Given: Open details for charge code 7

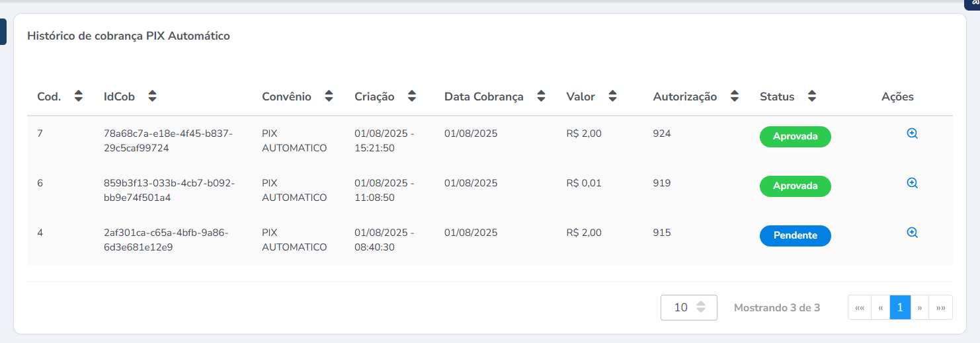Looking at the screenshot, I should click(912, 133).
